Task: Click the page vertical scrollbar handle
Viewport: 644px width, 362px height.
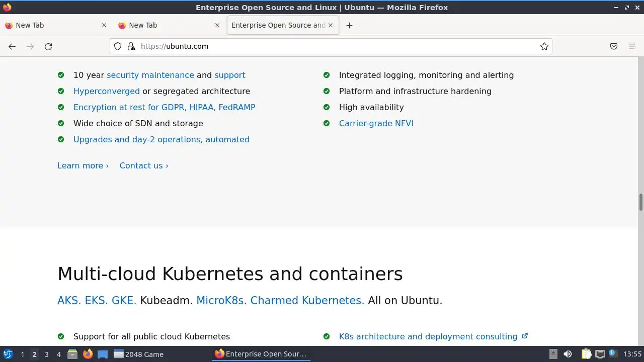Action: (x=641, y=202)
